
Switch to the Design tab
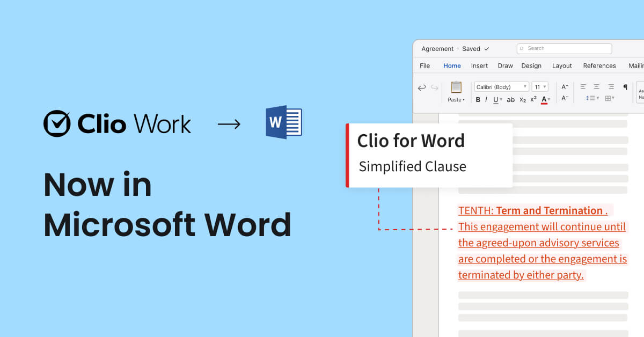[x=531, y=65]
